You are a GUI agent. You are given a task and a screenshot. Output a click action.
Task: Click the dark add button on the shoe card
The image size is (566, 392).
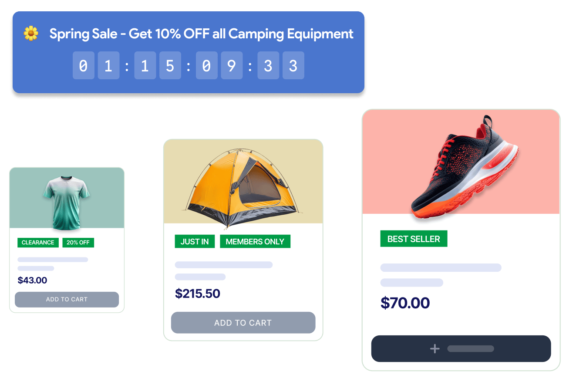[461, 348]
